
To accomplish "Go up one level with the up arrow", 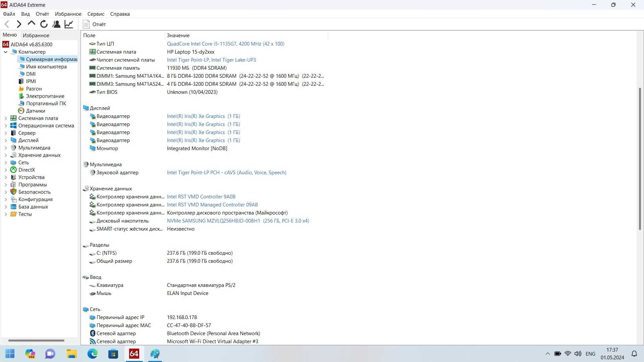I will [32, 23].
